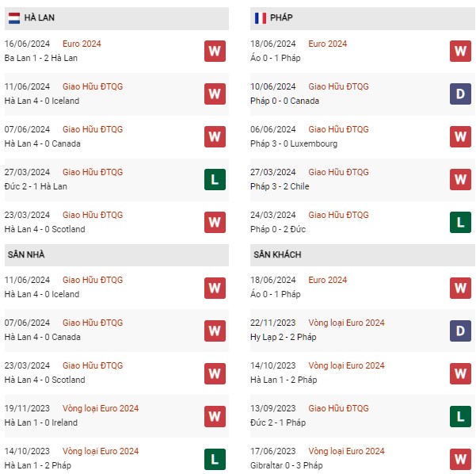Click the Hà Lan 4 - 0 Scotland result under Sân nhà
476x474 pixels.
pos(44,380)
